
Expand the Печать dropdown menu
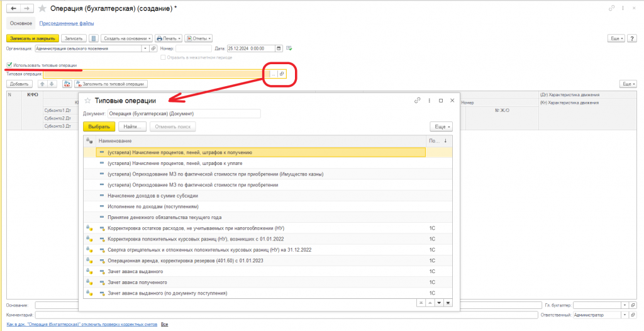[x=169, y=38]
